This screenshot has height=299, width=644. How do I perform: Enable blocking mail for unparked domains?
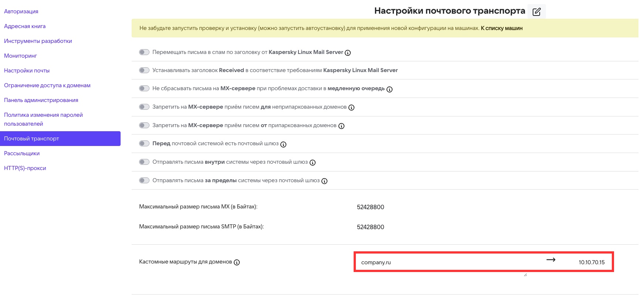pos(144,107)
